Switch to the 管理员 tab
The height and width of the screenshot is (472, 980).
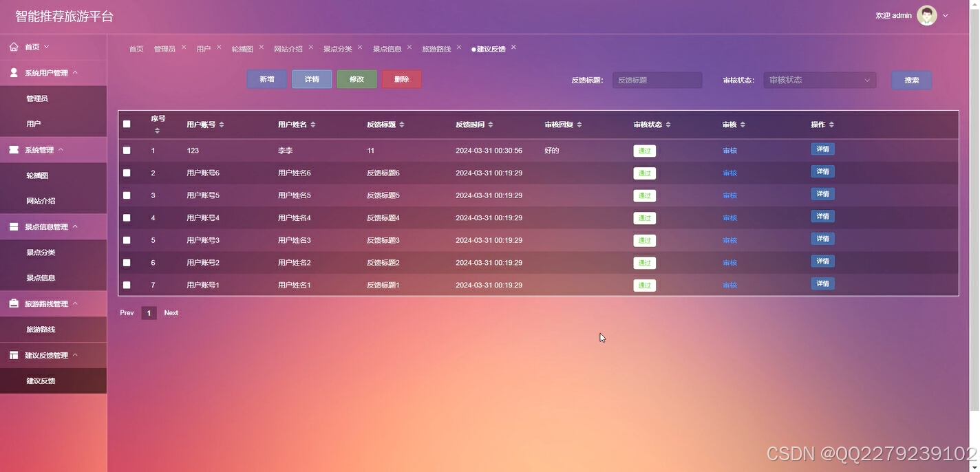pos(164,48)
